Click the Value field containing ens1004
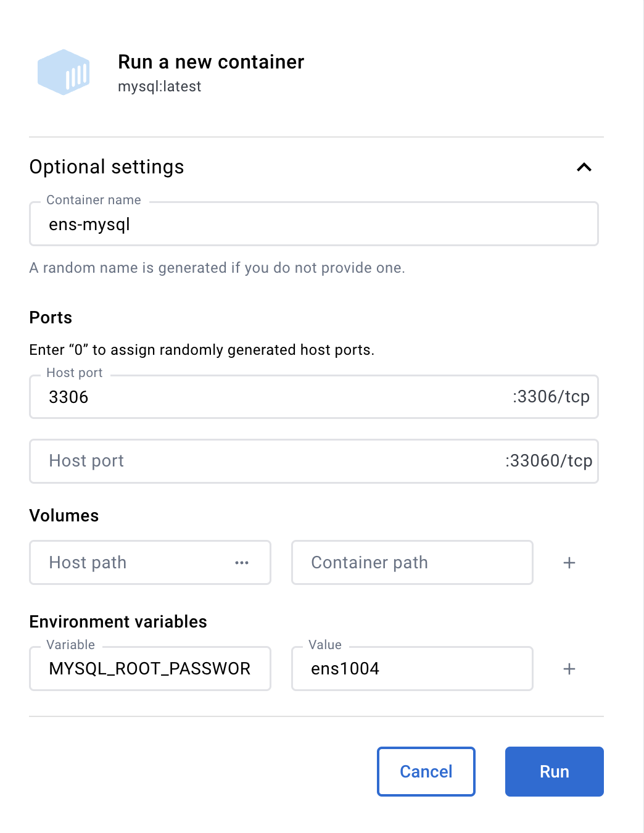 coord(411,669)
